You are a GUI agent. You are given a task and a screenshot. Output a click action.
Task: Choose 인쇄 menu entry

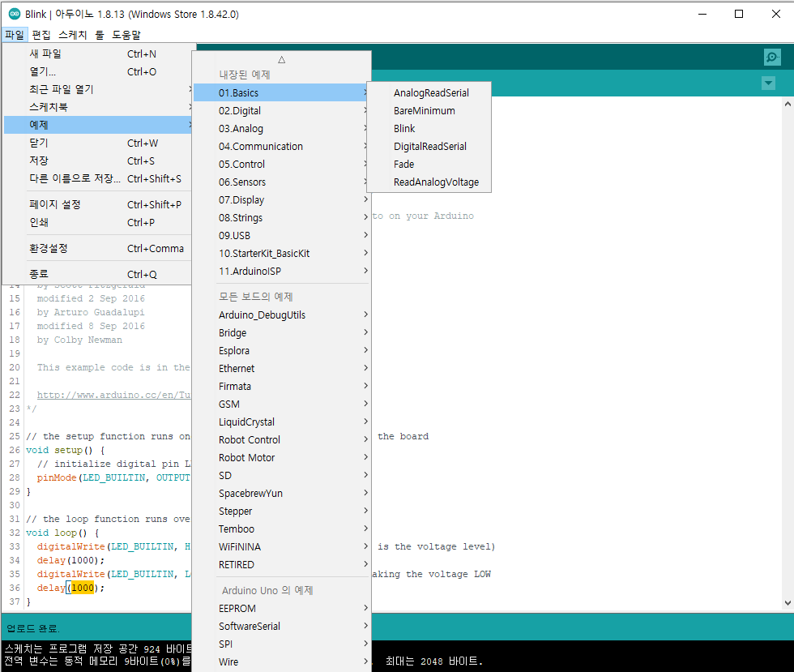coord(98,222)
